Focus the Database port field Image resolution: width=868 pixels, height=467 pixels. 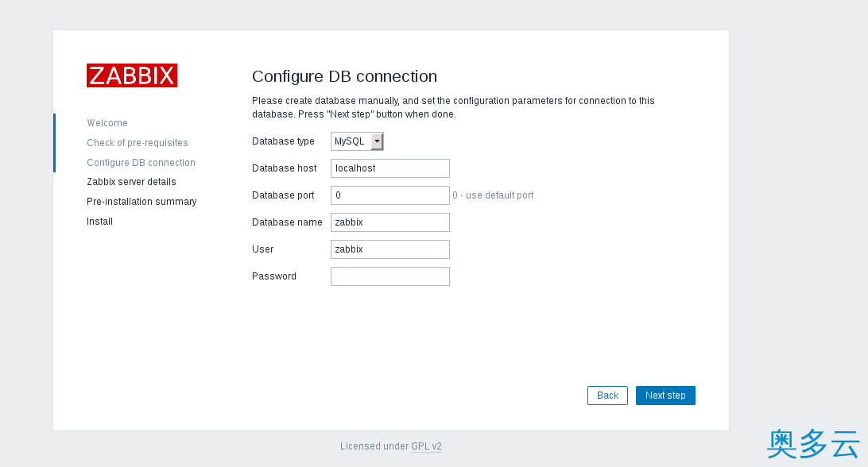pyautogui.click(x=389, y=195)
